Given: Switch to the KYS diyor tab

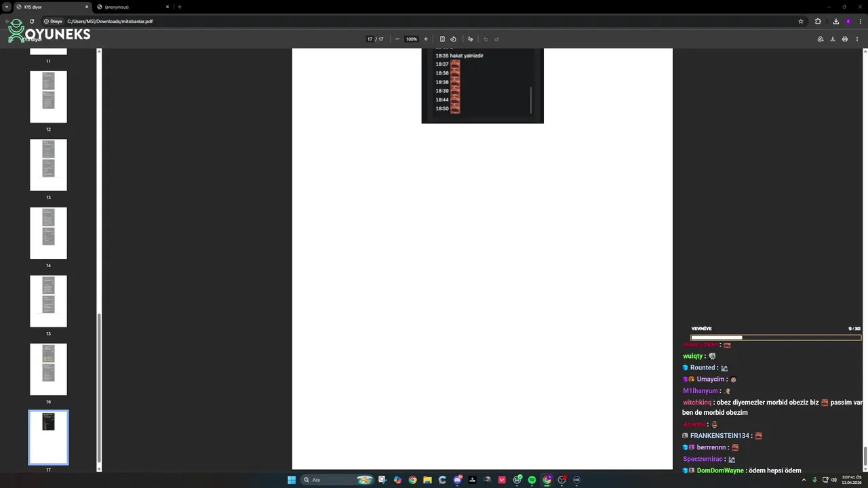Looking at the screenshot, I should point(52,7).
